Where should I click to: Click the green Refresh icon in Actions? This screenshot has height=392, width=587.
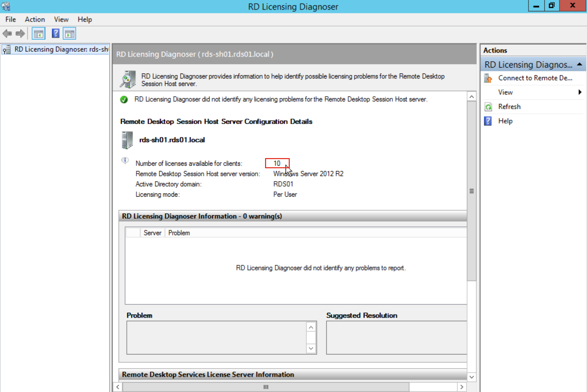tap(488, 107)
